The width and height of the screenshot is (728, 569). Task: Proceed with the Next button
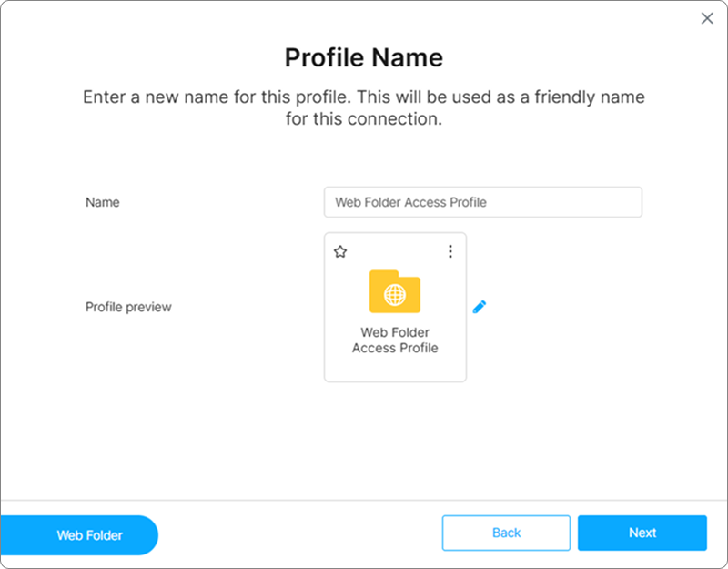point(642,533)
